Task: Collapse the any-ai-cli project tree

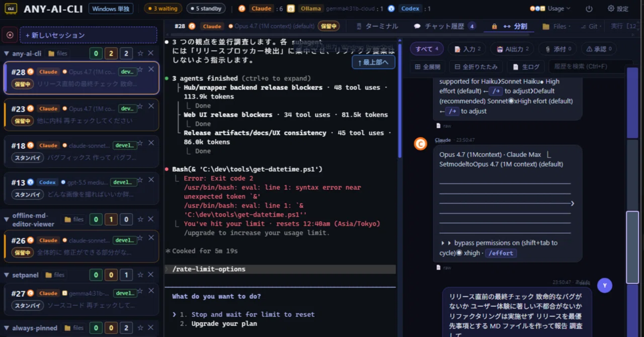Action: [x=7, y=53]
